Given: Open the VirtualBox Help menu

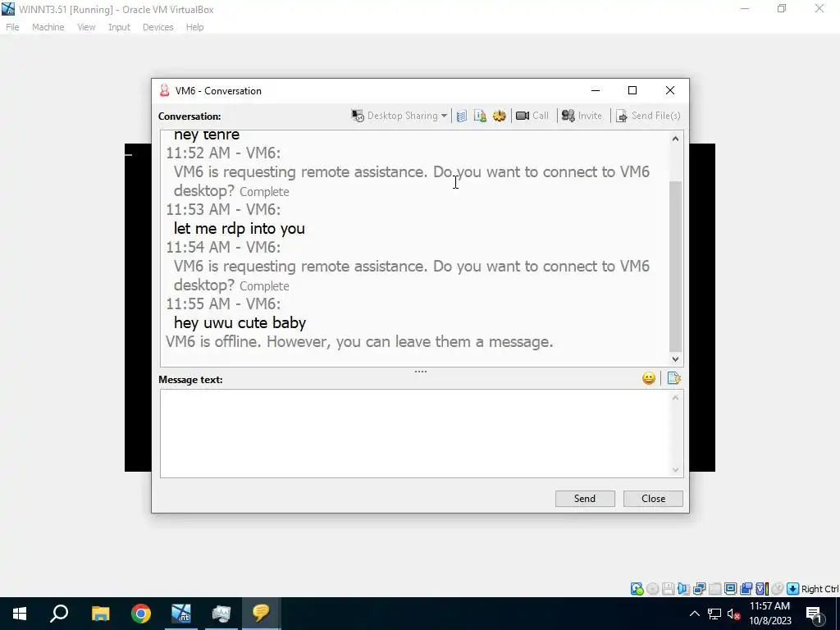Looking at the screenshot, I should 195,27.
